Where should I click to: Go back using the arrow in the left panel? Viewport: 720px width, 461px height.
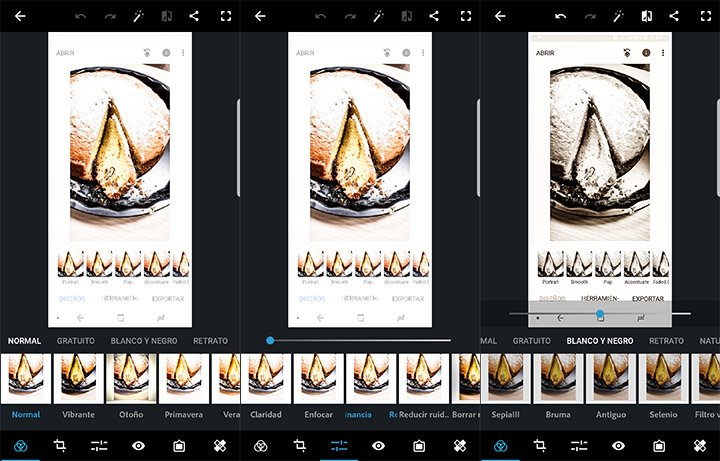pyautogui.click(x=20, y=16)
